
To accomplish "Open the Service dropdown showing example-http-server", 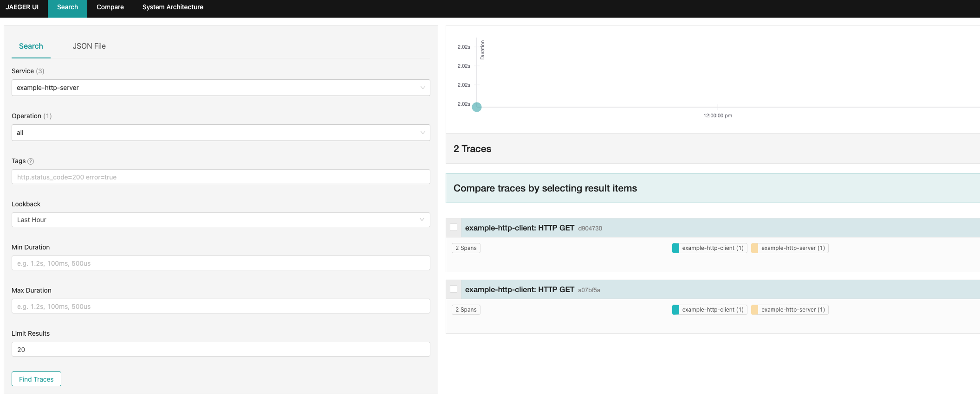I will [x=221, y=88].
